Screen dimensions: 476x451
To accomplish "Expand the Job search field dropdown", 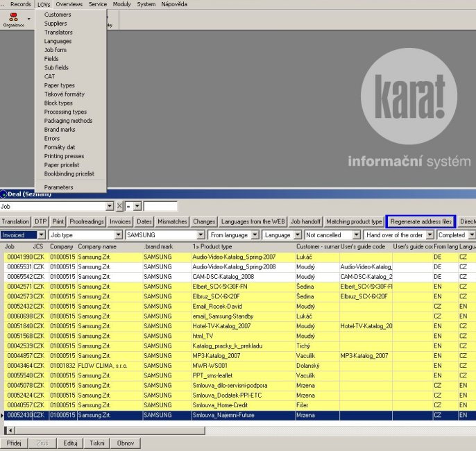I will point(110,206).
